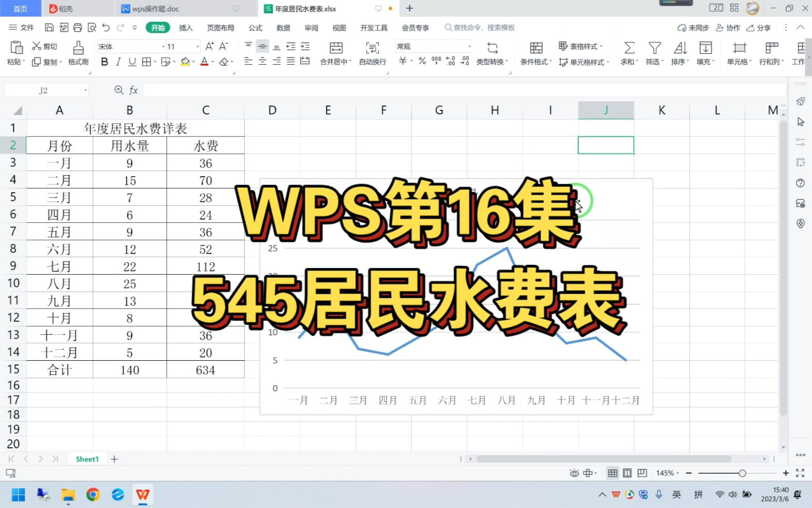Click the AutoSum sigma icon
This screenshot has width=812, height=508.
point(629,48)
